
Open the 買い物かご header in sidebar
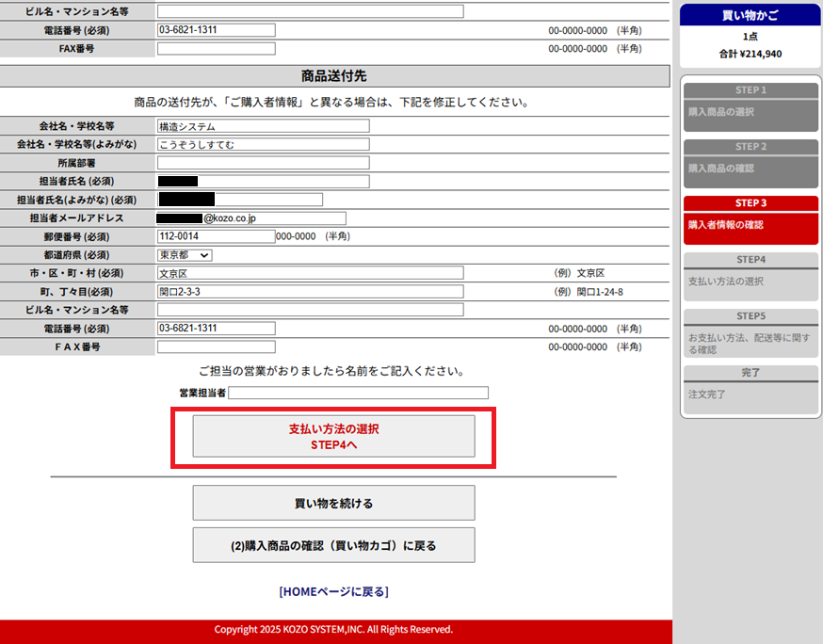tap(750, 15)
